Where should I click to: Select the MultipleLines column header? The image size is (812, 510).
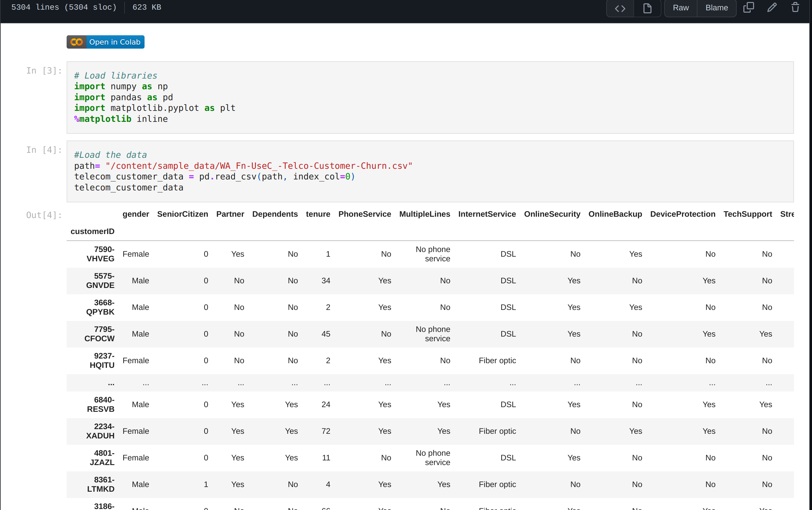pos(425,214)
